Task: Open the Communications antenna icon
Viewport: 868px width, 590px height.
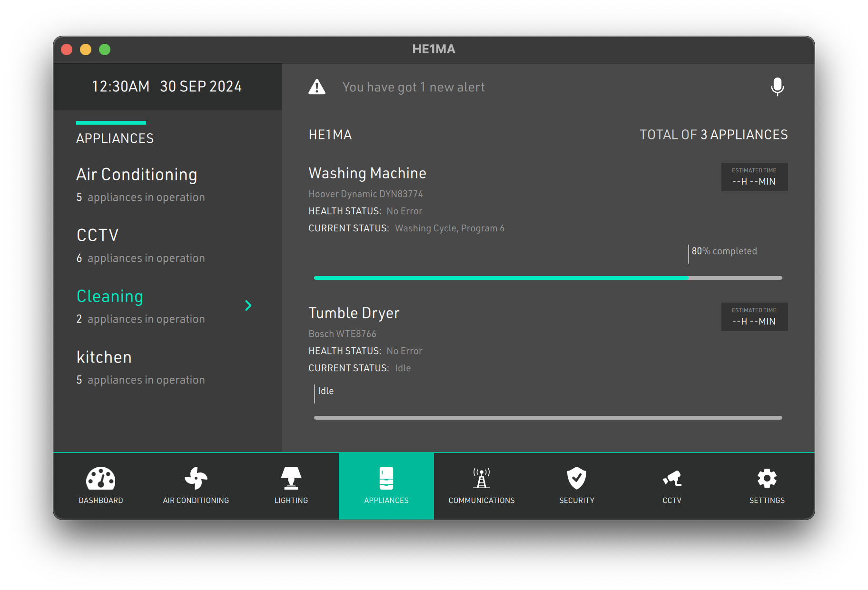Action: [482, 478]
